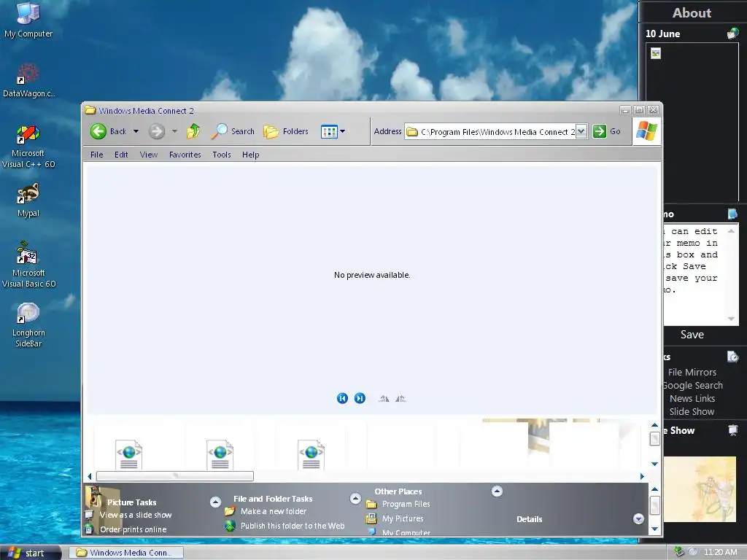The width and height of the screenshot is (747, 560).
Task: Open the Windows start menu
Action: click(30, 553)
